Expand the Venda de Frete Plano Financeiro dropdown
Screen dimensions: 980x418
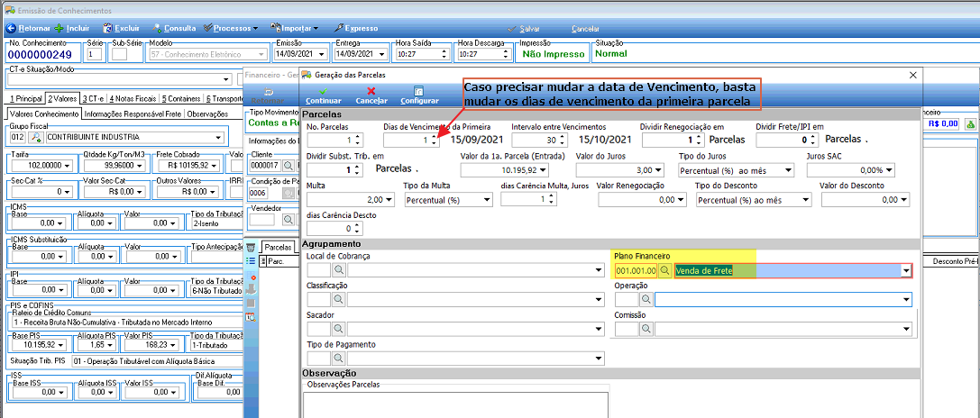click(x=906, y=270)
